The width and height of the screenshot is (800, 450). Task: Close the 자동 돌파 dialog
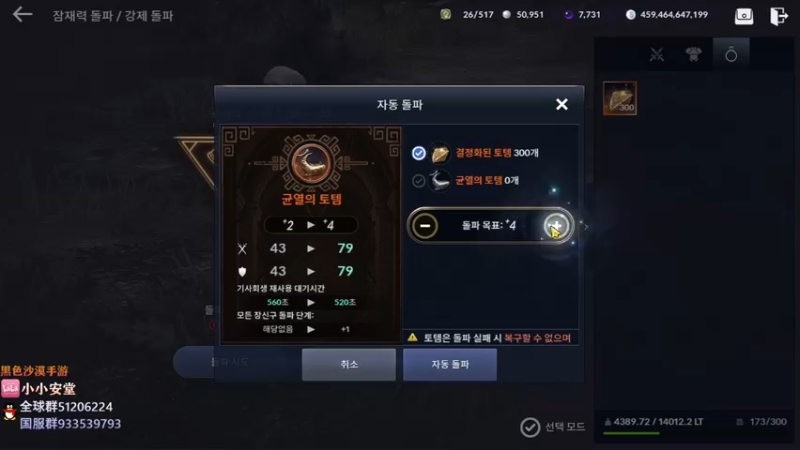(562, 104)
